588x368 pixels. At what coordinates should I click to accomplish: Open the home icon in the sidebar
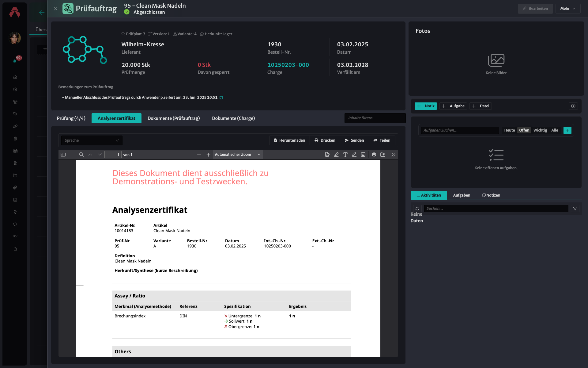tap(15, 77)
